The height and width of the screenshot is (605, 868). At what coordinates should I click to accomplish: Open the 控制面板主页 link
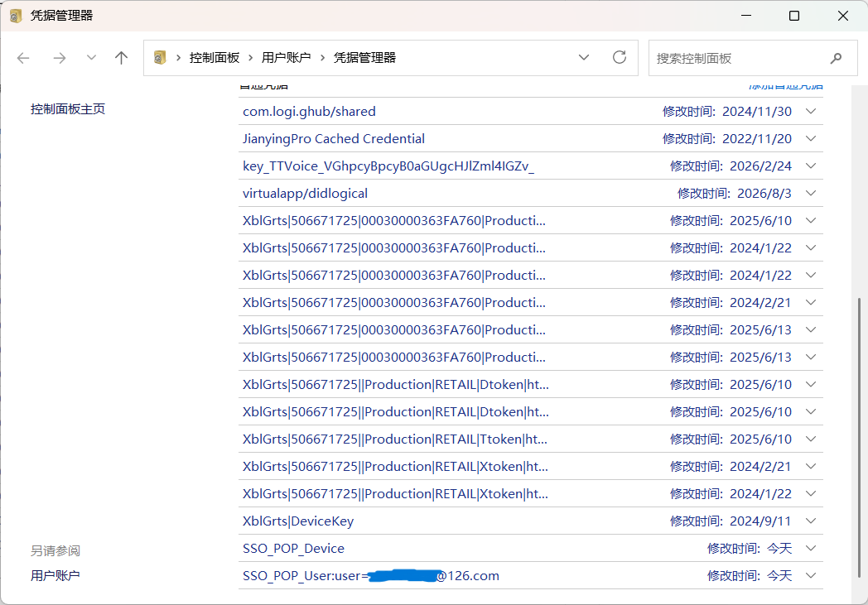pyautogui.click(x=68, y=109)
